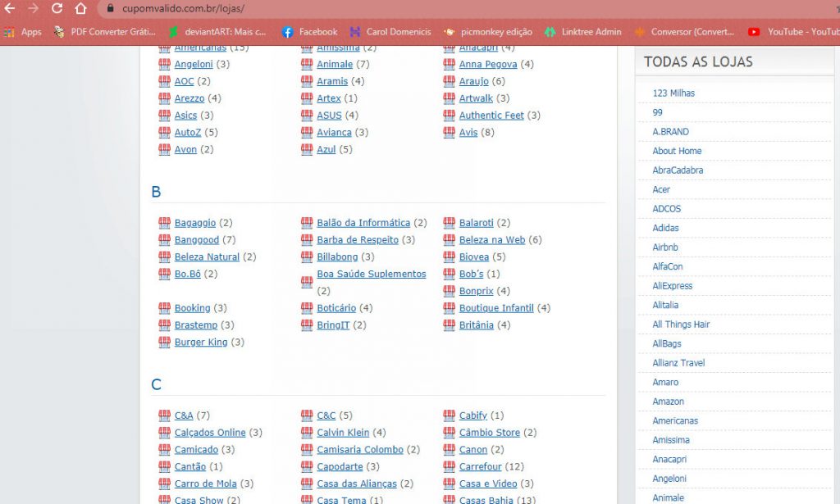Open picmonkey edição bookmark
840x504 pixels.
[x=488, y=32]
